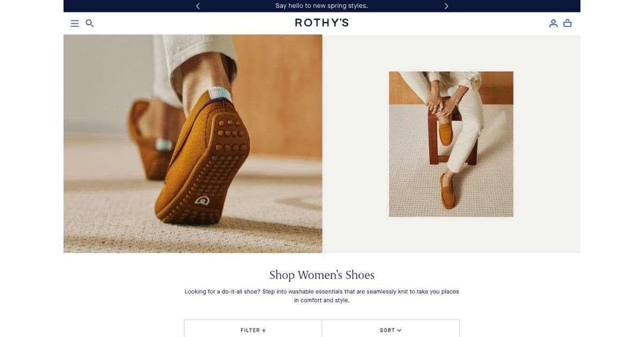Advance the banner with the right arrow
Screen dimensions: 644x337
tap(446, 6)
